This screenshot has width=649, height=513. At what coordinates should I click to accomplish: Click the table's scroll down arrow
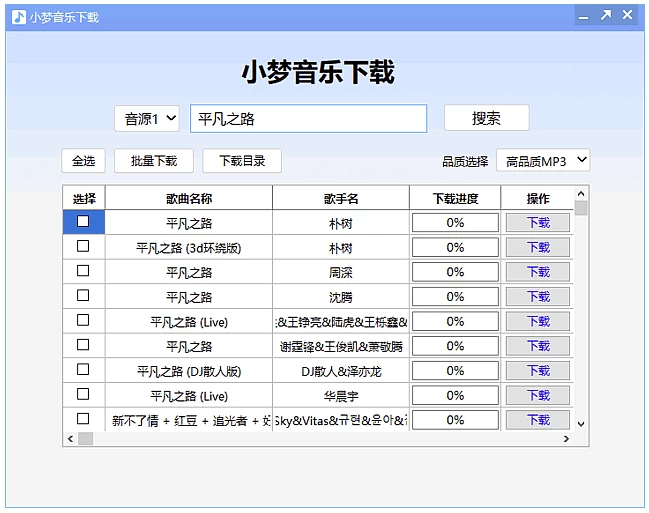(x=581, y=424)
